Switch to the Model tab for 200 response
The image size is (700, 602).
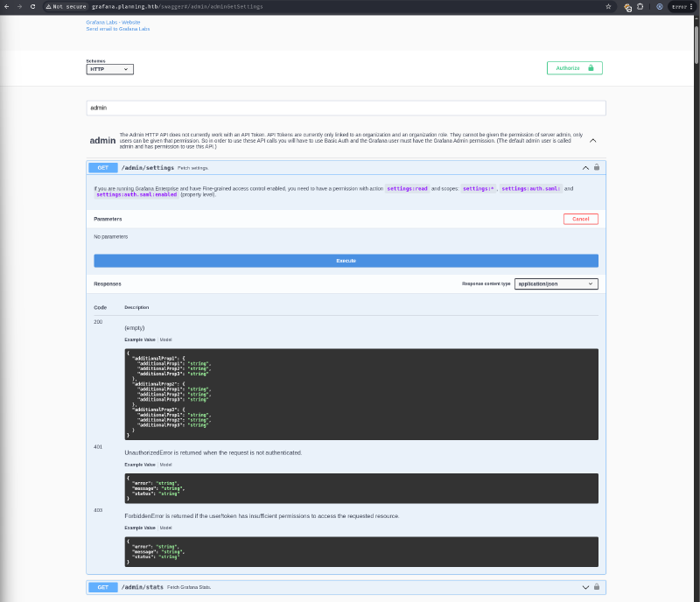point(165,339)
